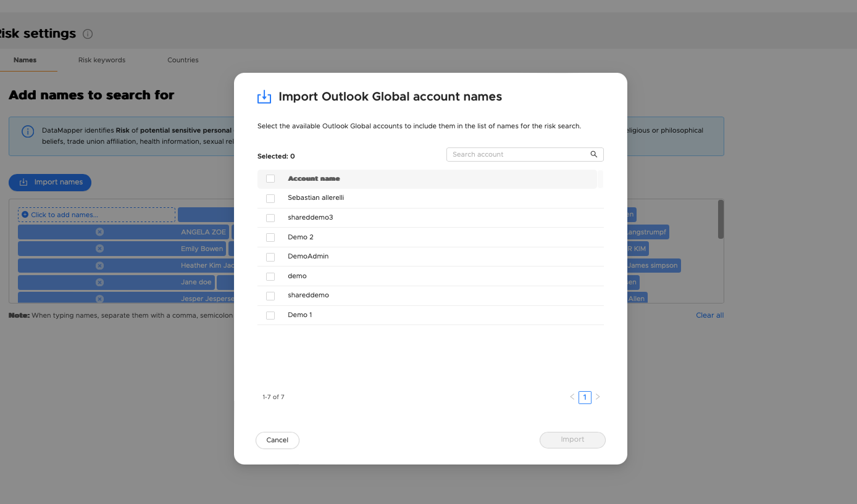Click the 'Demo 2' row text
Screen dimensions: 857x504
click(301, 237)
